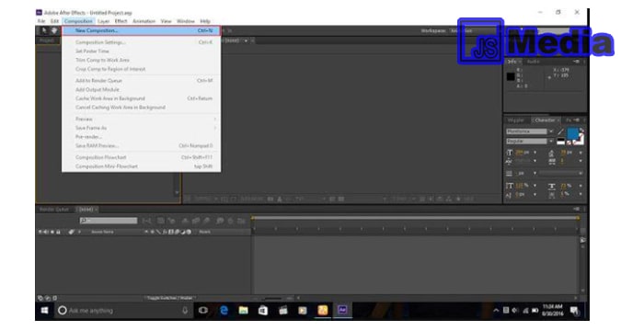Click the timeline zoom slider
Image resolution: width=644 pixels, height=331 pixels.
pos(273,298)
